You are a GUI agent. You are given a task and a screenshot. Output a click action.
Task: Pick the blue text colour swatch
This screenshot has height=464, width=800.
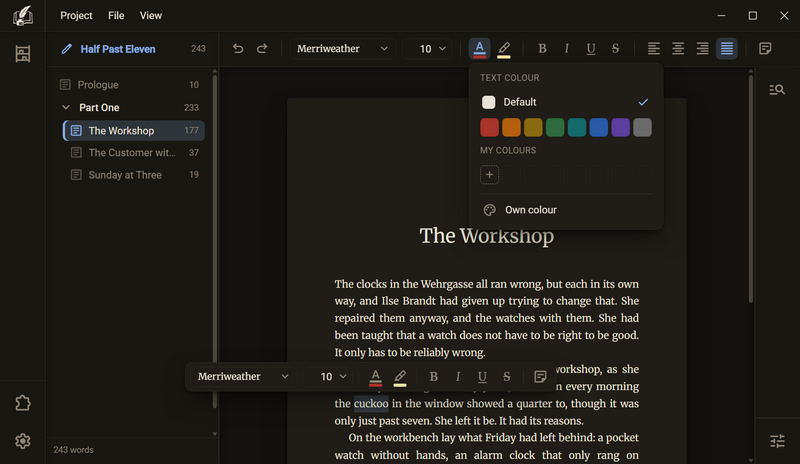point(598,127)
